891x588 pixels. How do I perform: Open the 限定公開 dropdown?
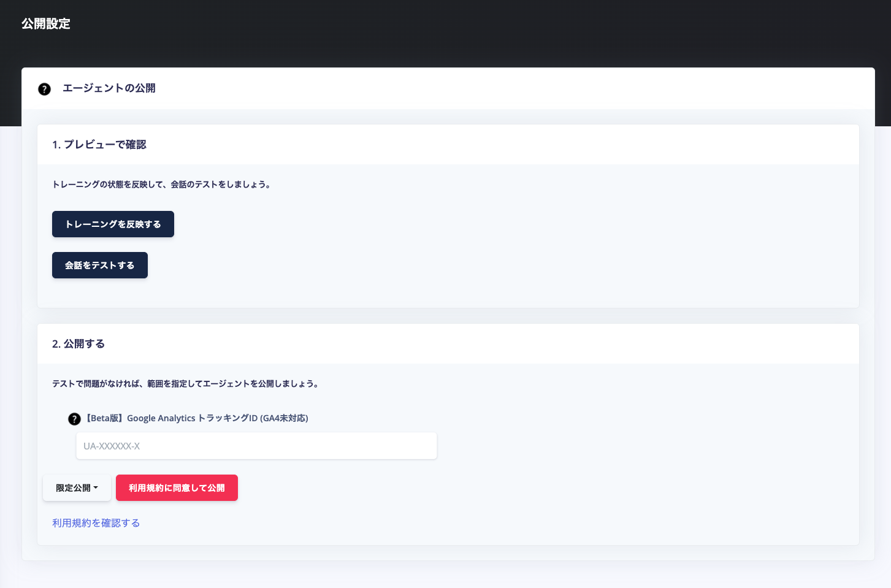(x=77, y=487)
